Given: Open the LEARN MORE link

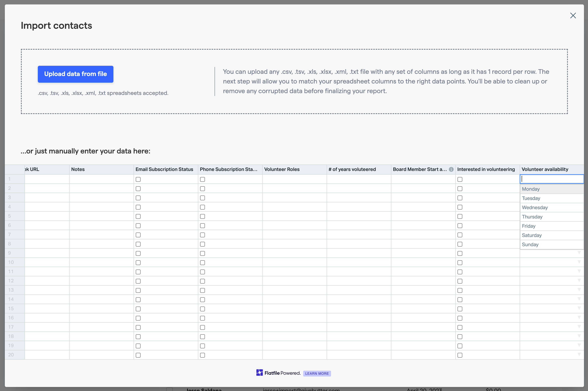Looking at the screenshot, I should (x=317, y=373).
